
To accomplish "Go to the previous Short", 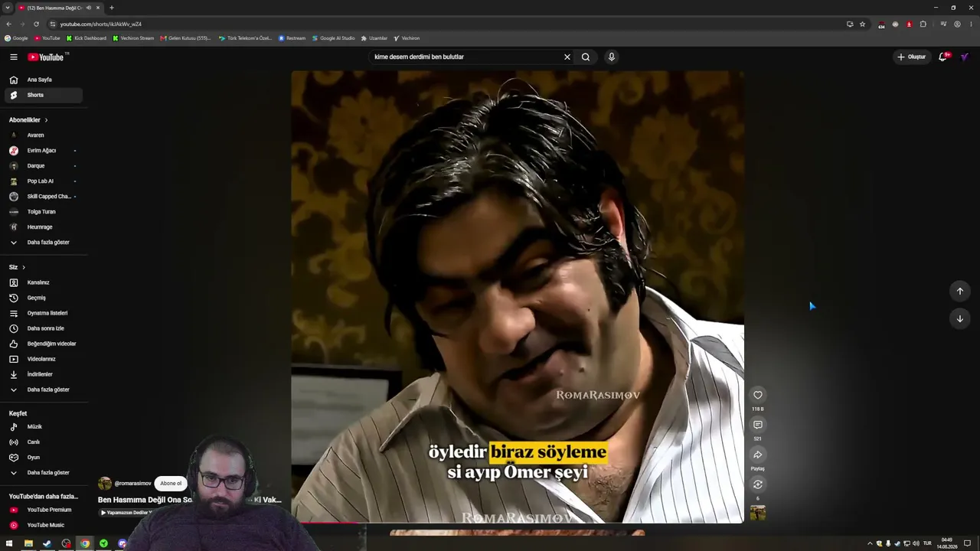I will (960, 291).
